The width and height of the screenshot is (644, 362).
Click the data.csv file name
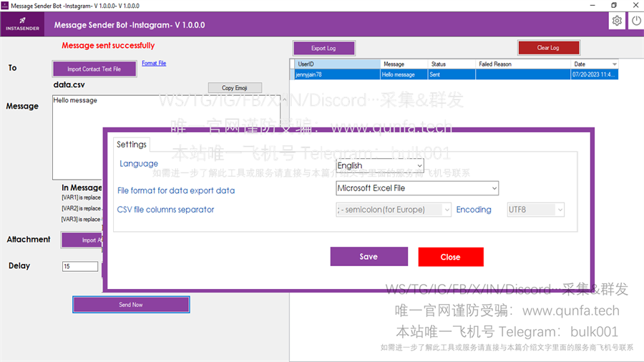tap(69, 85)
